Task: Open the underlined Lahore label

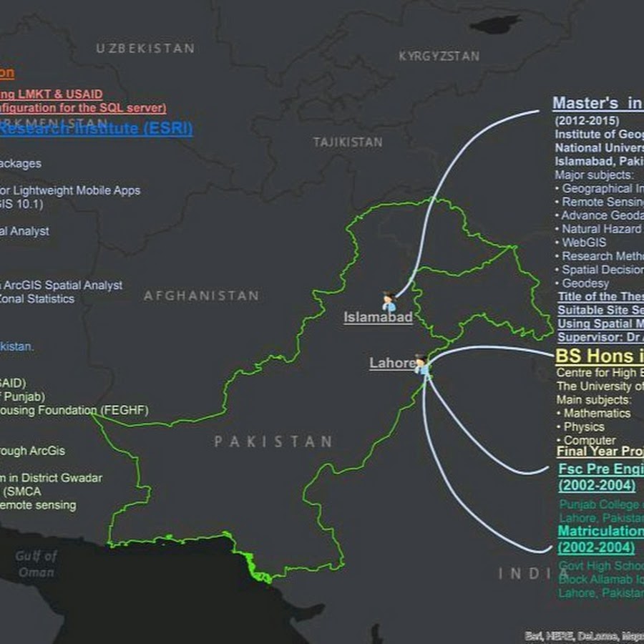Action: (x=391, y=364)
